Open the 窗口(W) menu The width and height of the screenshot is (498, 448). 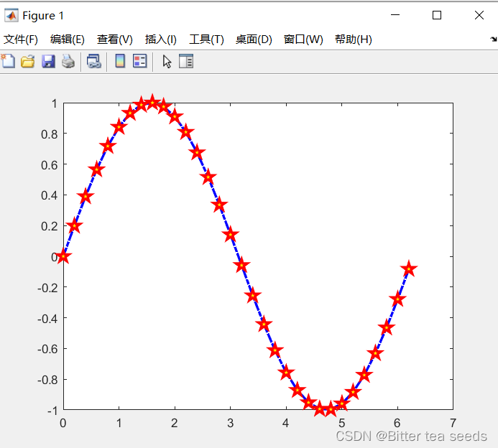[303, 39]
